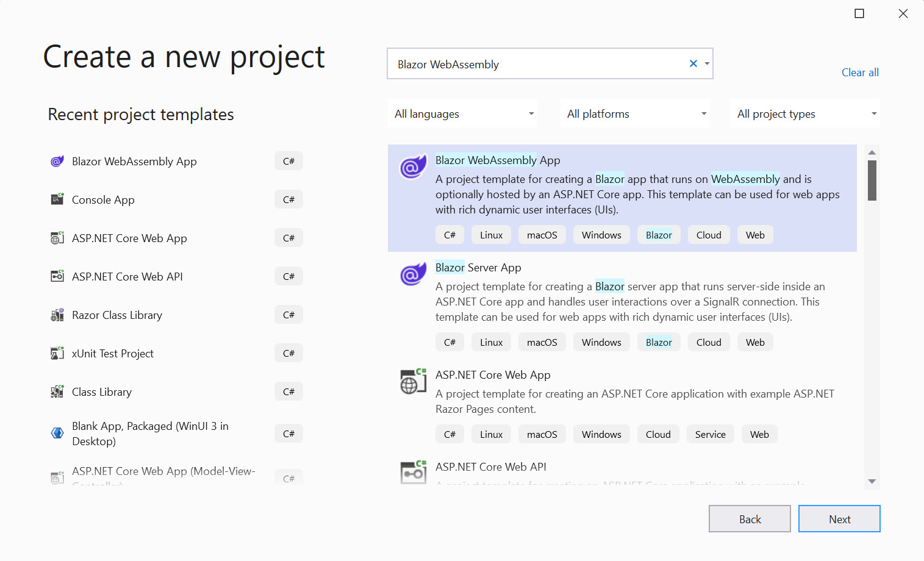The height and width of the screenshot is (561, 924).
Task: Select the ASP.NET Core Web App result title
Action: tap(493, 375)
